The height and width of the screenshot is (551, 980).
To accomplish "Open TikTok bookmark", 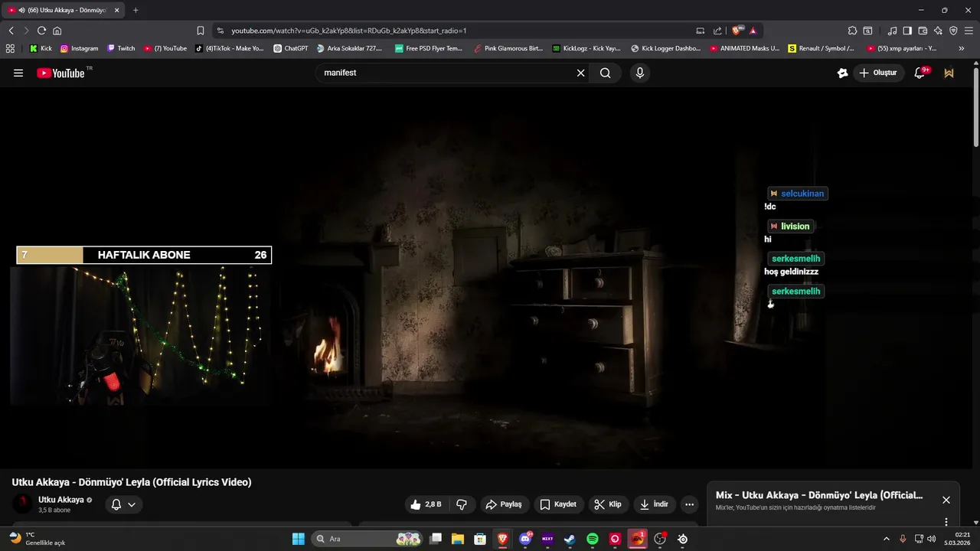I will [x=229, y=48].
